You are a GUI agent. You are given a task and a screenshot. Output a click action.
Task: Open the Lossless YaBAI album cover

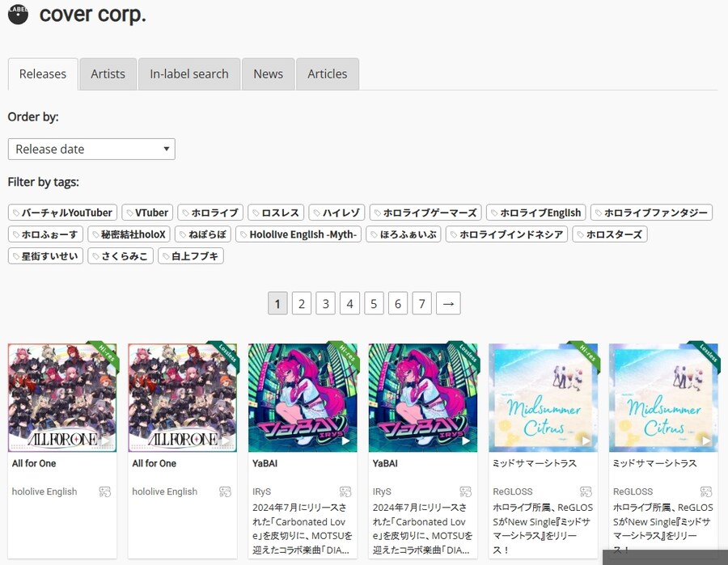423,398
